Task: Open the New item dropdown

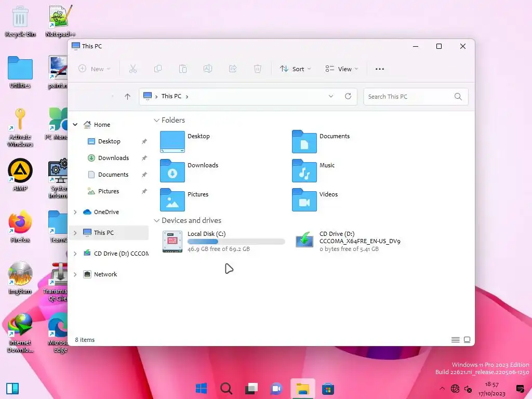Action: coord(95,69)
